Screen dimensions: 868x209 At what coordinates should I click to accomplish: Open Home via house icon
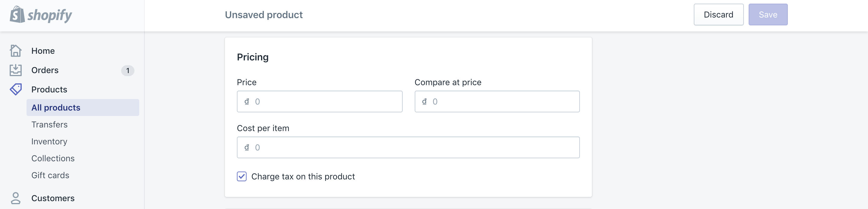(15, 51)
